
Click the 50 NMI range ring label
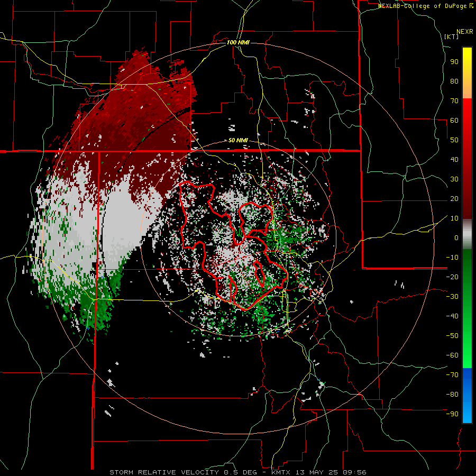tap(238, 140)
